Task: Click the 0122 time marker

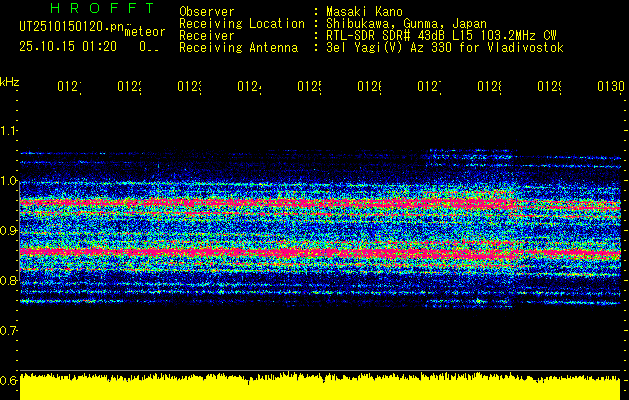Action: pyautogui.click(x=129, y=87)
